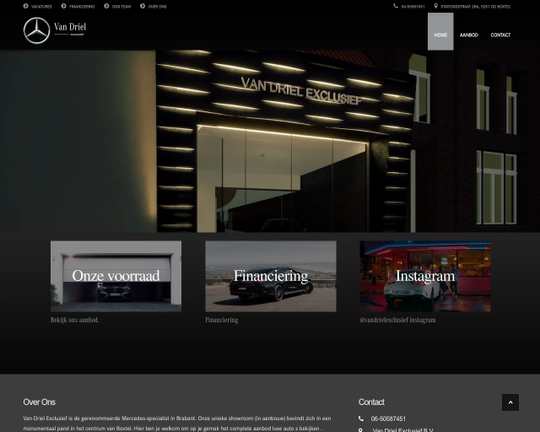Click the Van Driel logo text
The image size is (540, 432).
click(x=70, y=29)
